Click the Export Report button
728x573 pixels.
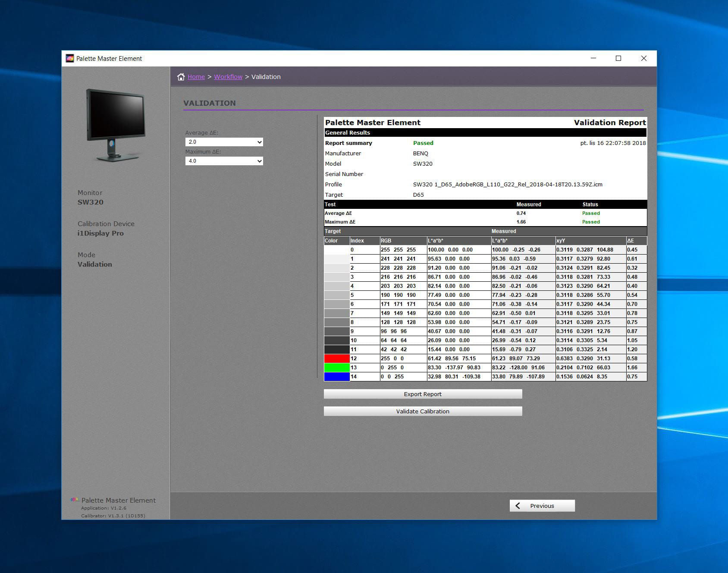(423, 394)
